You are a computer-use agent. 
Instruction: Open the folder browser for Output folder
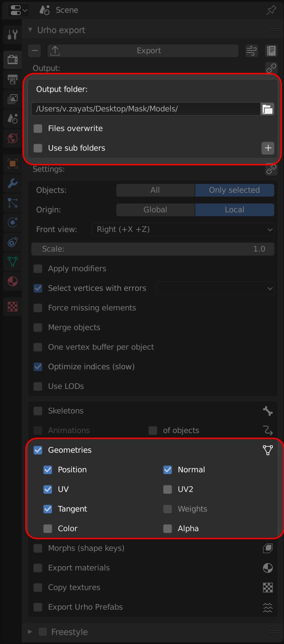point(268,109)
